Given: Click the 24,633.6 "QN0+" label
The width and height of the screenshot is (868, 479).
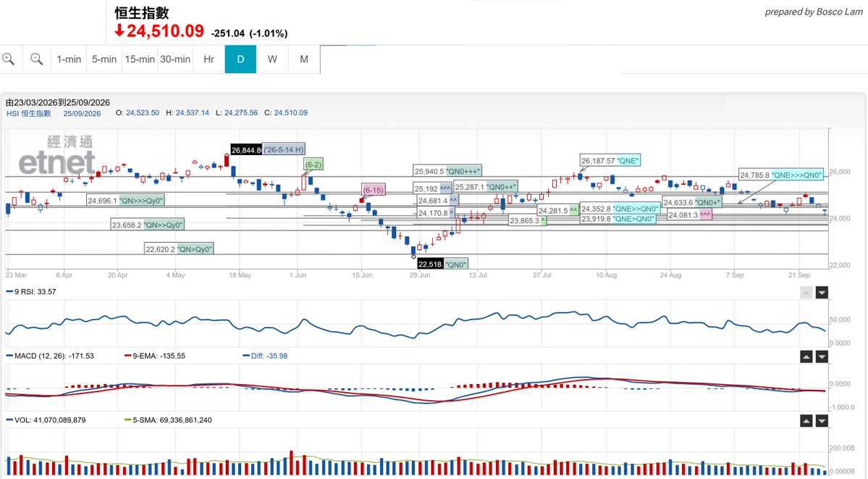Looking at the screenshot, I should [692, 202].
